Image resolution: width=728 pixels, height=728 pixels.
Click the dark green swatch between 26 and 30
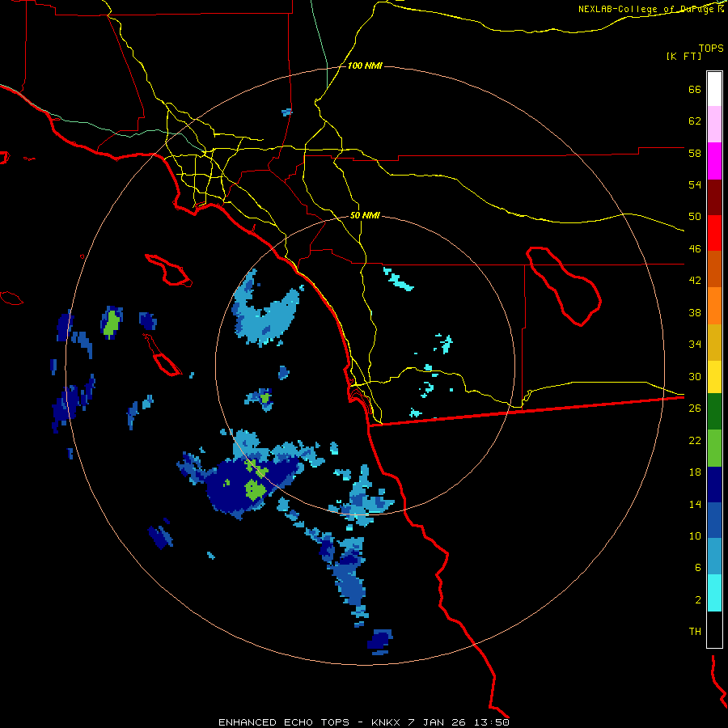click(x=714, y=412)
